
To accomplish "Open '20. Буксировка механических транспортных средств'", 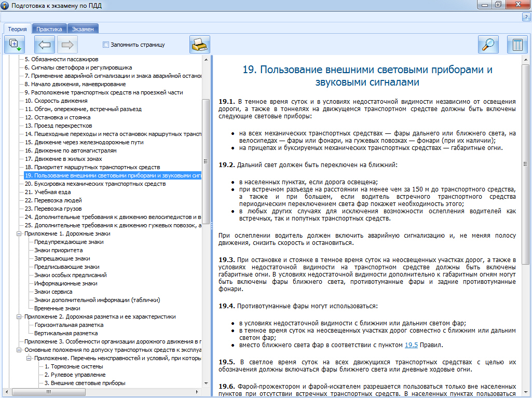I will coord(95,184).
